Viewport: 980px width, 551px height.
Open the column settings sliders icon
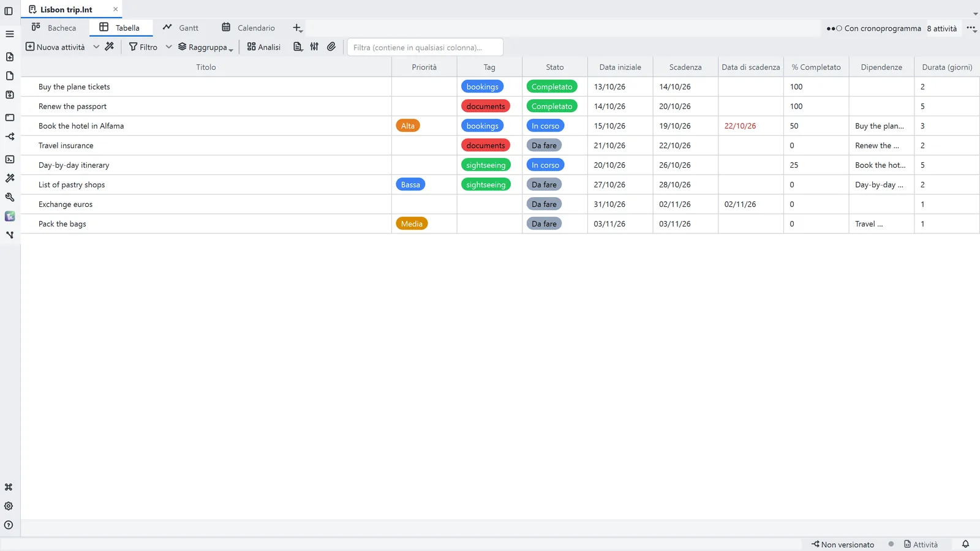point(314,47)
